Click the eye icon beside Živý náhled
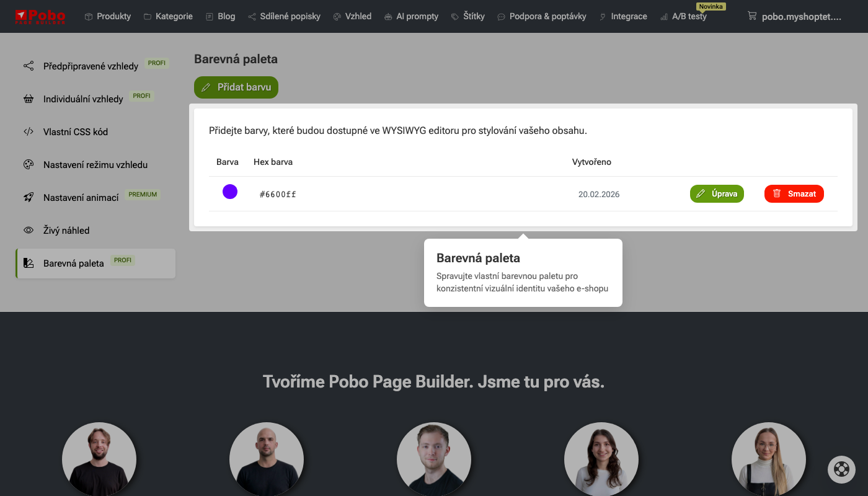The image size is (868, 496). pos(29,230)
